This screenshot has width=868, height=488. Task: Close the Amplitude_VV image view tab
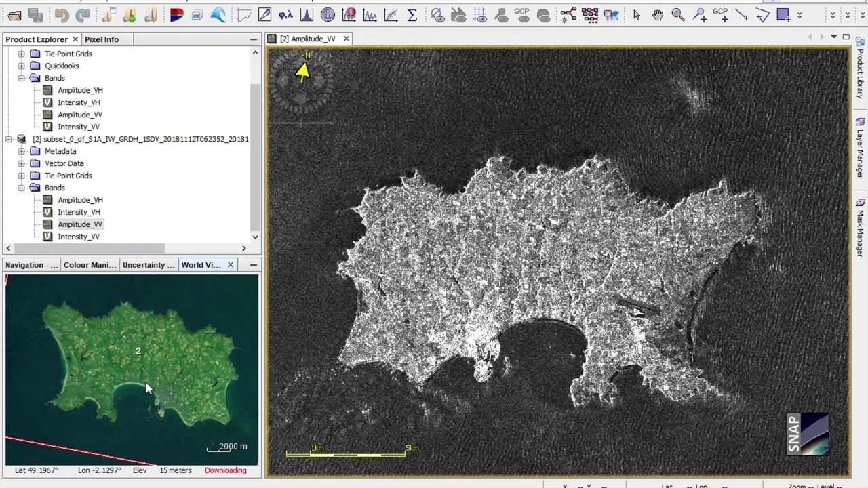point(346,39)
